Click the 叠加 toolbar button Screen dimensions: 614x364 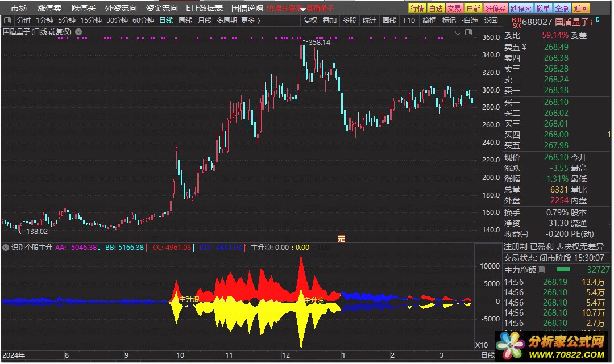pyautogui.click(x=330, y=20)
